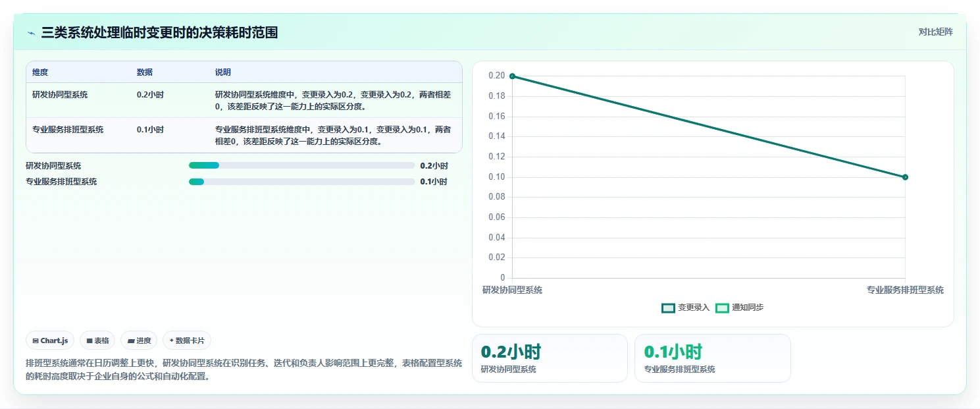Click the 维度 column header

[x=40, y=72]
